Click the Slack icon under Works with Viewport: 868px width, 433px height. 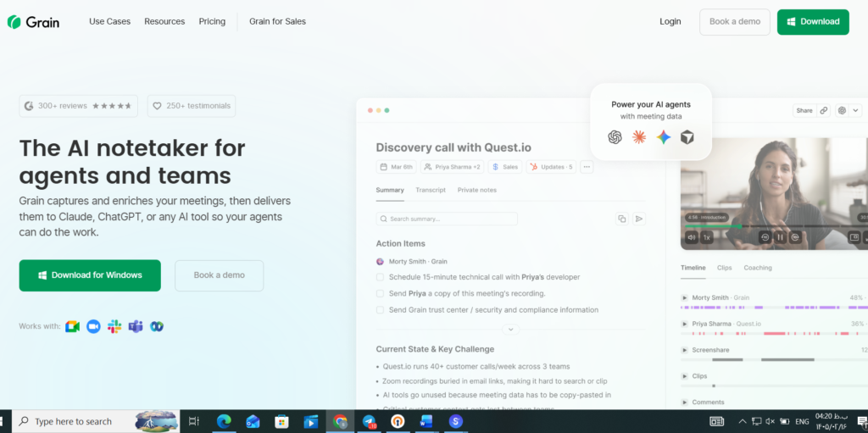coord(114,327)
